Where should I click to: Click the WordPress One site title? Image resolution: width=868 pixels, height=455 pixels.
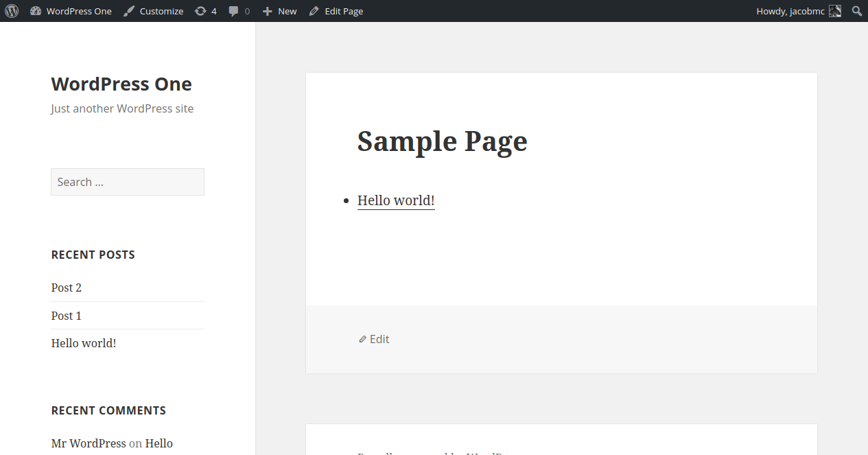pos(121,84)
